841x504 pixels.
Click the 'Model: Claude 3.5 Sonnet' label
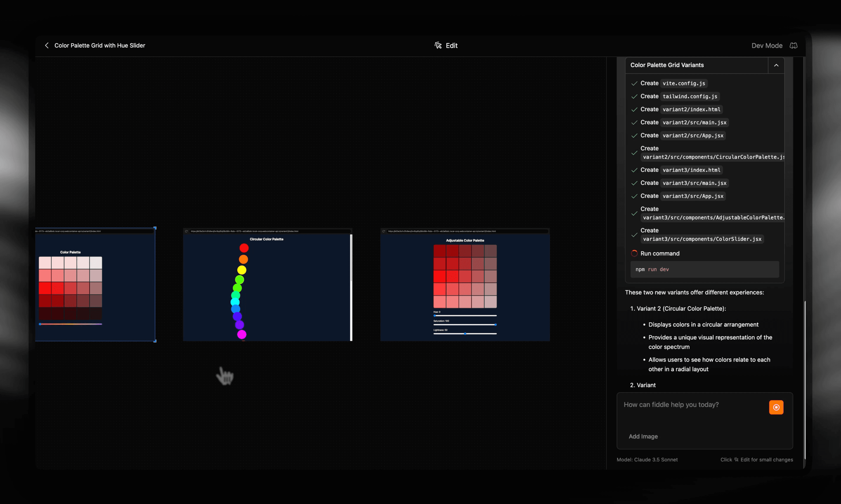click(647, 460)
